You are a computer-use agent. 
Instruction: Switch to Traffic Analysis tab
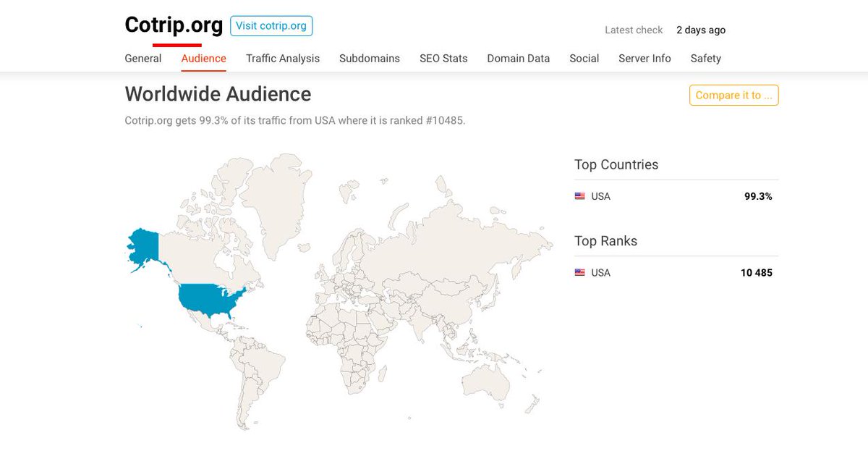pos(283,59)
